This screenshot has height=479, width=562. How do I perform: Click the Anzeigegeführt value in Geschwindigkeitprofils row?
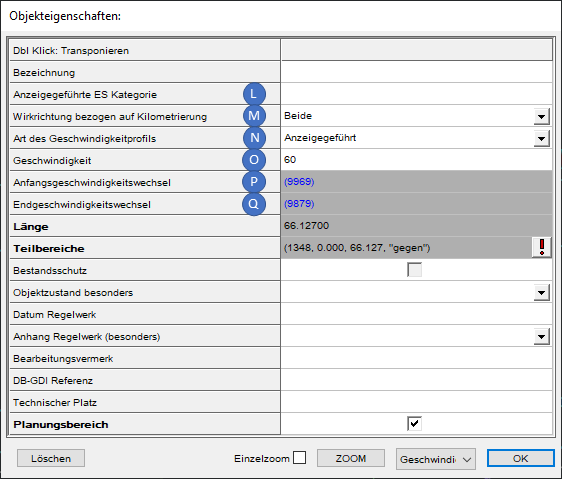pos(320,138)
